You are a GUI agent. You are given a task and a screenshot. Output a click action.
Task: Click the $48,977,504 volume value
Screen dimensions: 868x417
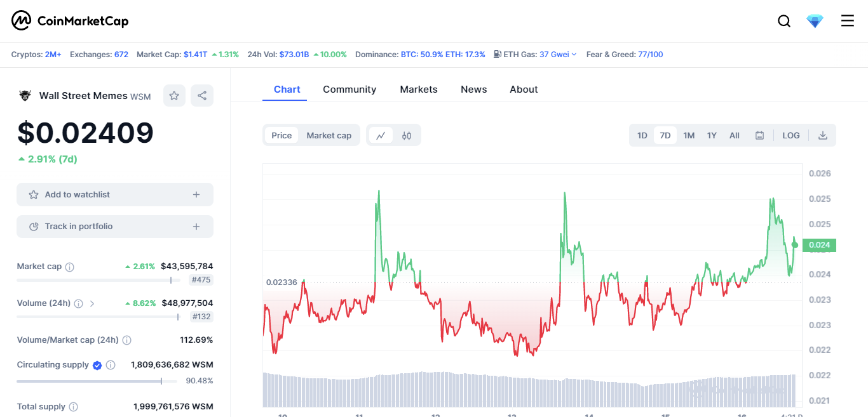[187, 303]
